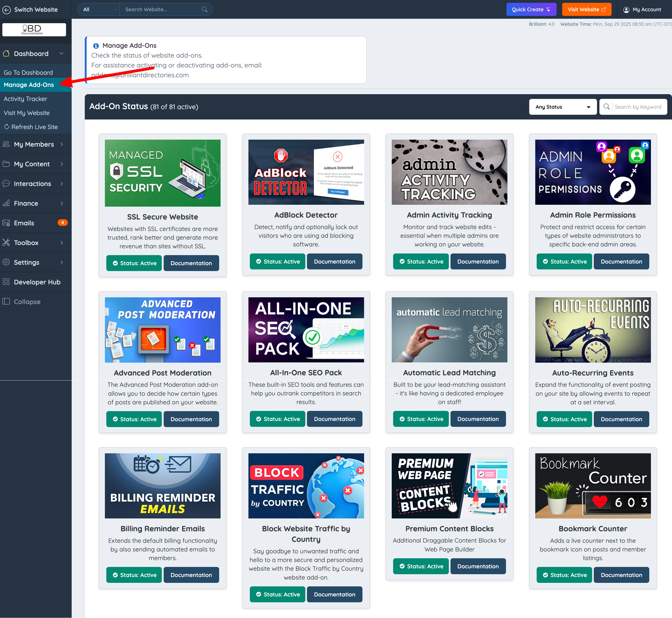The width and height of the screenshot is (672, 618).
Task: Toggle SSL Secure Website Status: Active
Action: click(x=134, y=263)
